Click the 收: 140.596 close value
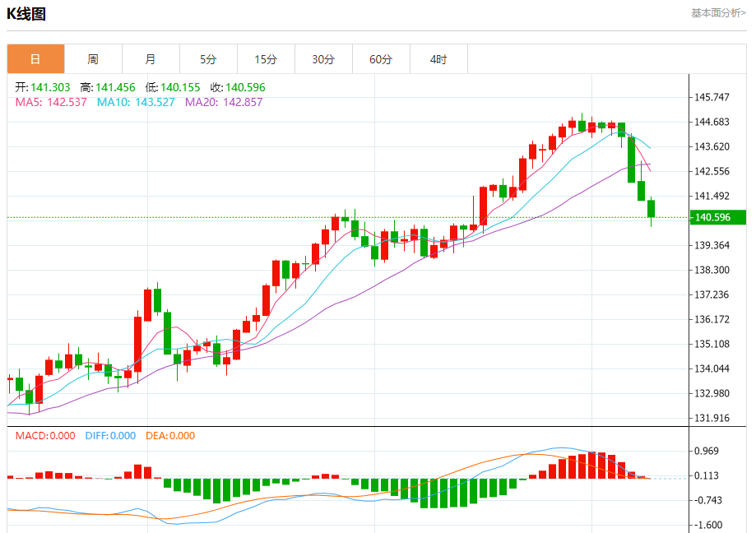The height and width of the screenshot is (533, 756). (238, 87)
